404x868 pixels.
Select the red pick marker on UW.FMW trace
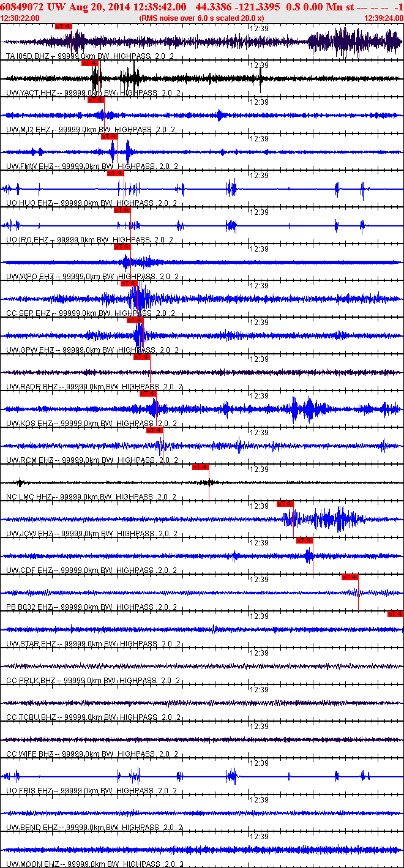click(x=110, y=137)
